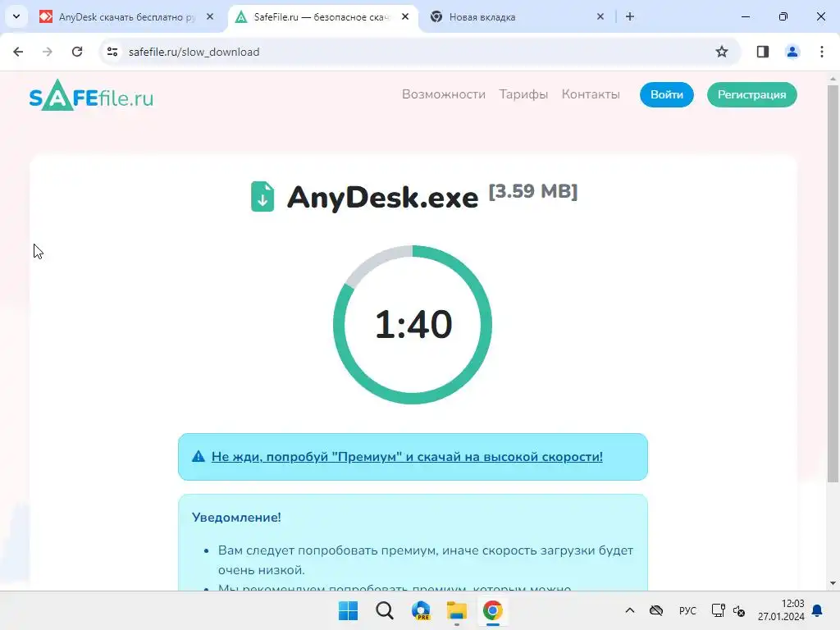840x630 pixels.
Task: Click the green file download icon
Action: click(x=262, y=197)
